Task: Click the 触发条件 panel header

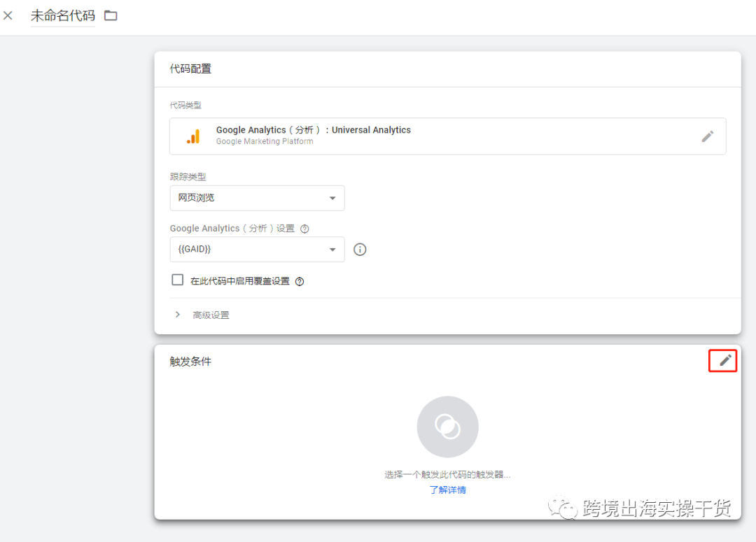Action: [x=189, y=361]
